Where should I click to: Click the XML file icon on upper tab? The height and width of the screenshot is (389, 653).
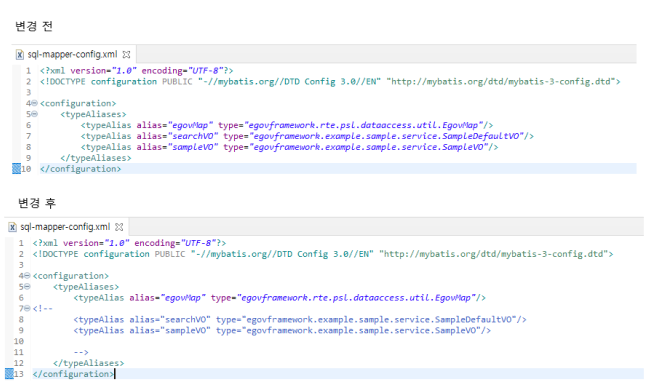tap(20, 55)
